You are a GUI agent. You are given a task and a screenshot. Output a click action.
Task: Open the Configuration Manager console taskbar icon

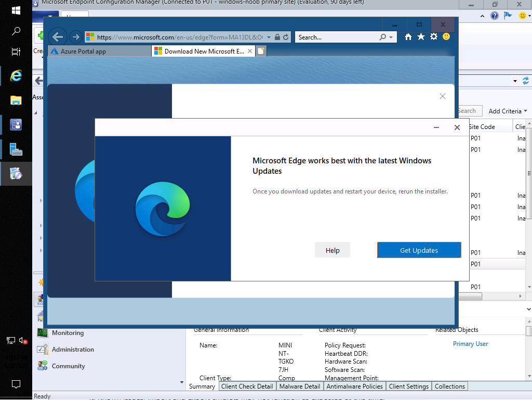16,125
